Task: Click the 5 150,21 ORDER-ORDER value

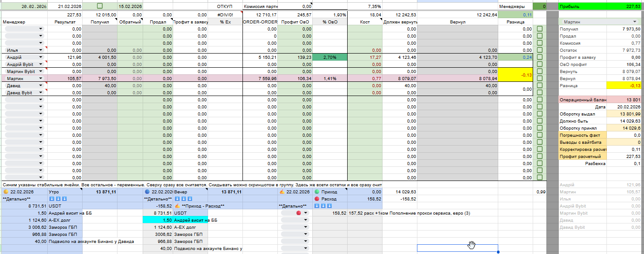Action: [260, 57]
